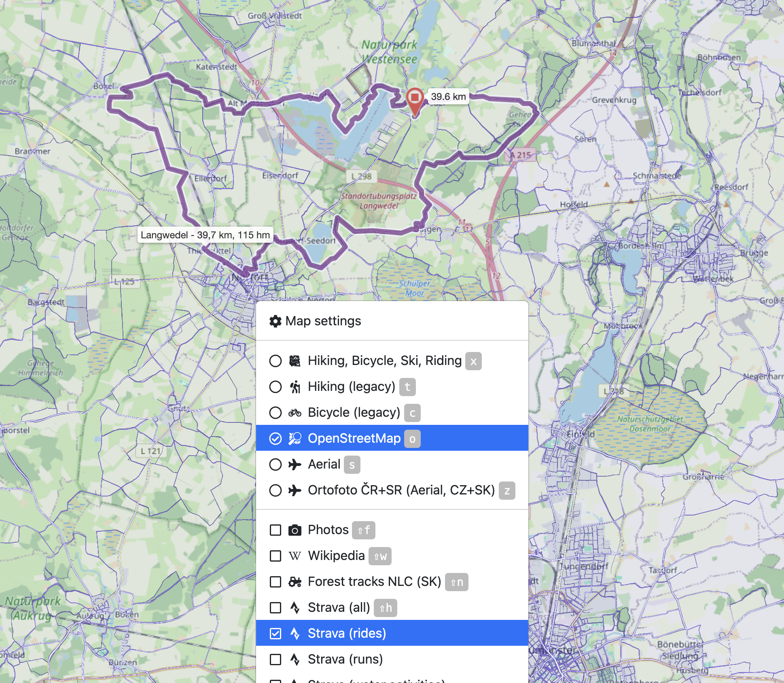The image size is (784, 683).
Task: Click the L 298 road label near Eisendorf
Action: (x=362, y=176)
